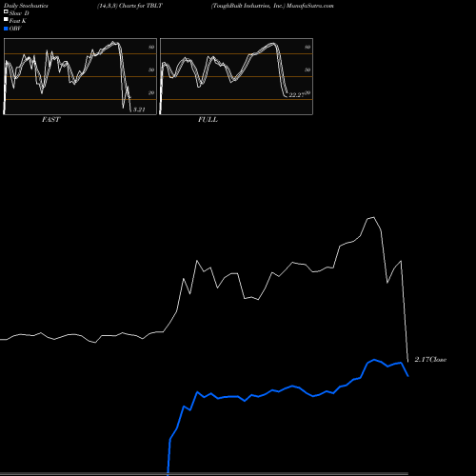Click the 'MunafaSutra.com' site name

310,6
